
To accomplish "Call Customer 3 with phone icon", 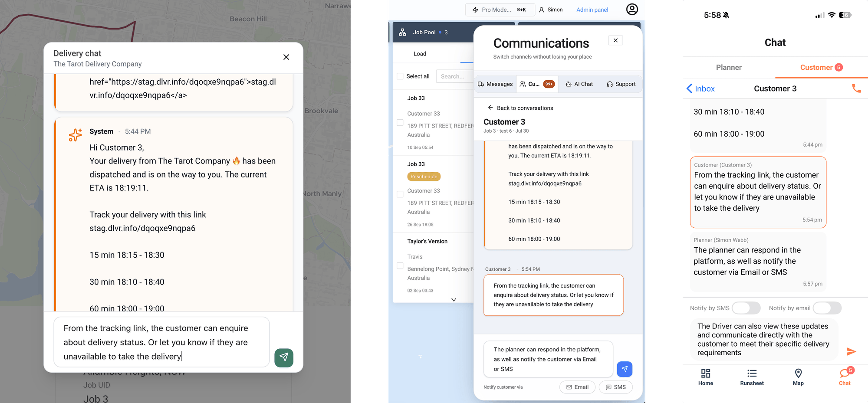I will pos(856,88).
